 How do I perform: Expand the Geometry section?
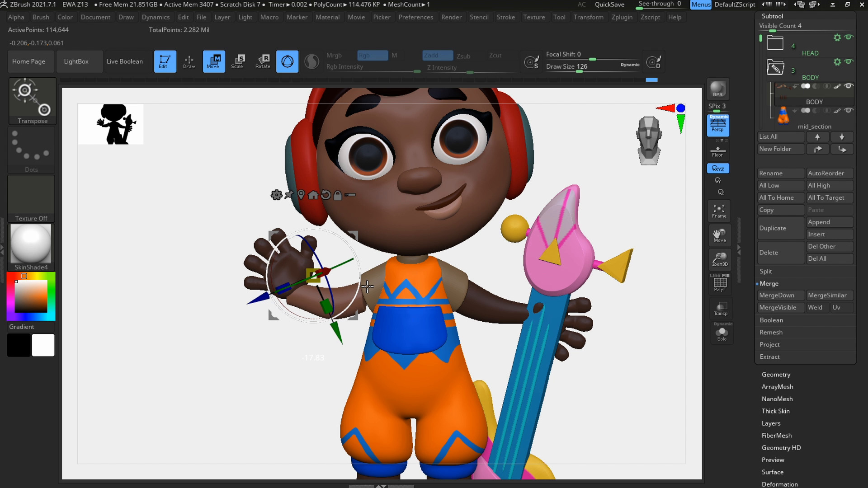coord(776,375)
